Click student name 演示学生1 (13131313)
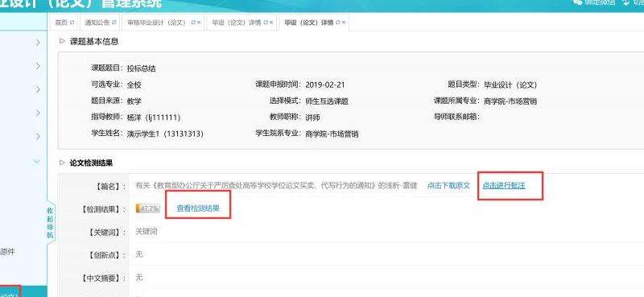The width and height of the screenshot is (644, 297). click(x=165, y=134)
